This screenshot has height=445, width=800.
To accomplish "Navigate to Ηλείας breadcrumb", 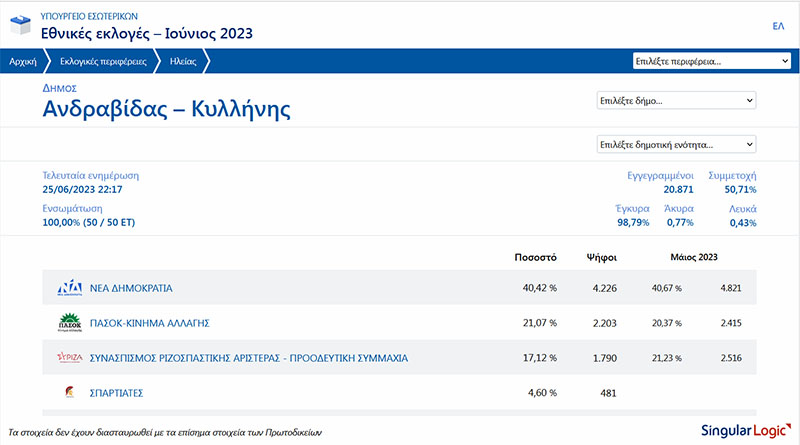I will (x=183, y=61).
